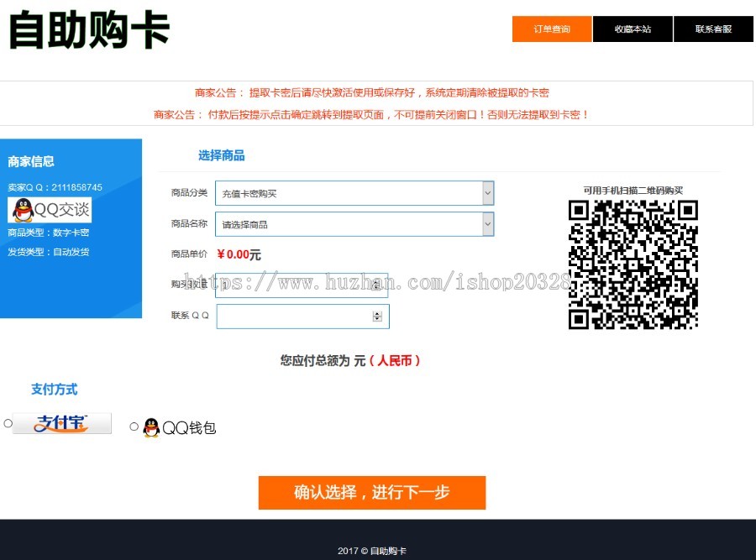Click the 购买数量 quantity input field
Screen dimensions: 756x560
coord(302,285)
